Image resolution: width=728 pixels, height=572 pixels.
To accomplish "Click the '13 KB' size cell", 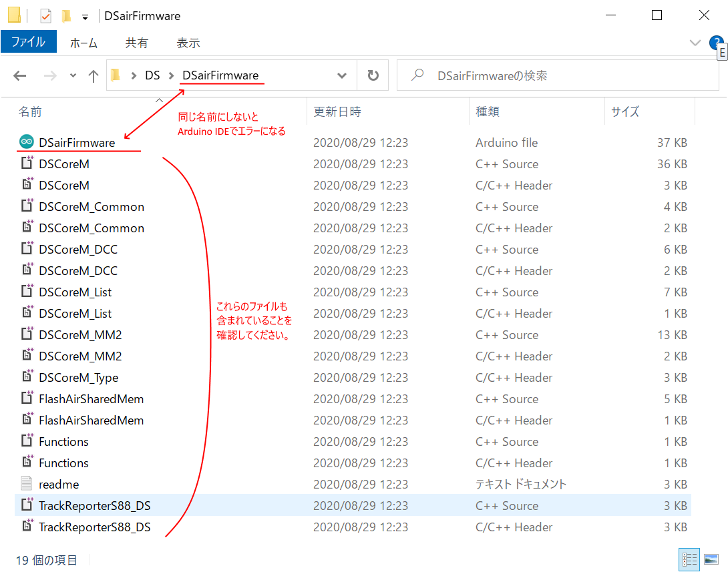I will click(672, 334).
